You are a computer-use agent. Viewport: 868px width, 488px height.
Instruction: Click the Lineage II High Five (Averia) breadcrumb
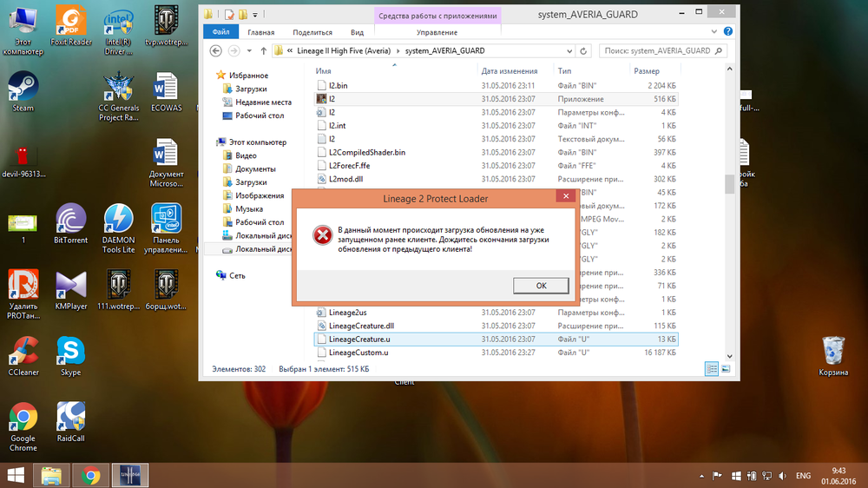click(x=344, y=50)
